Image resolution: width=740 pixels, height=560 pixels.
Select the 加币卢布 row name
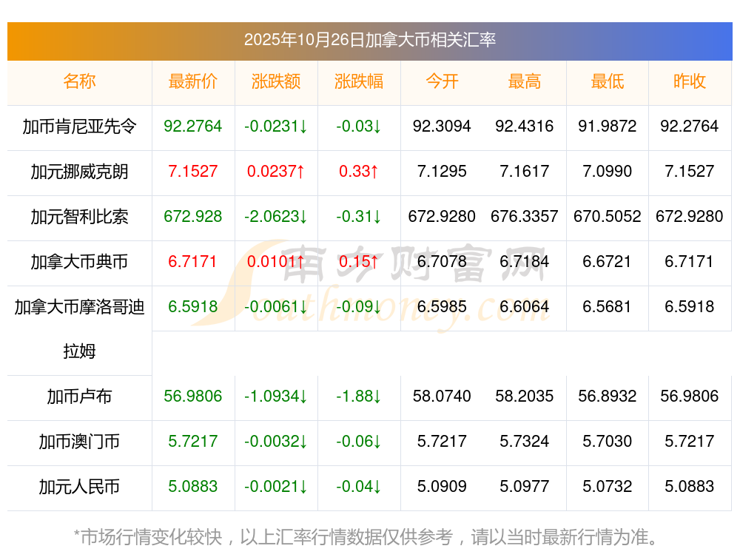pos(79,397)
